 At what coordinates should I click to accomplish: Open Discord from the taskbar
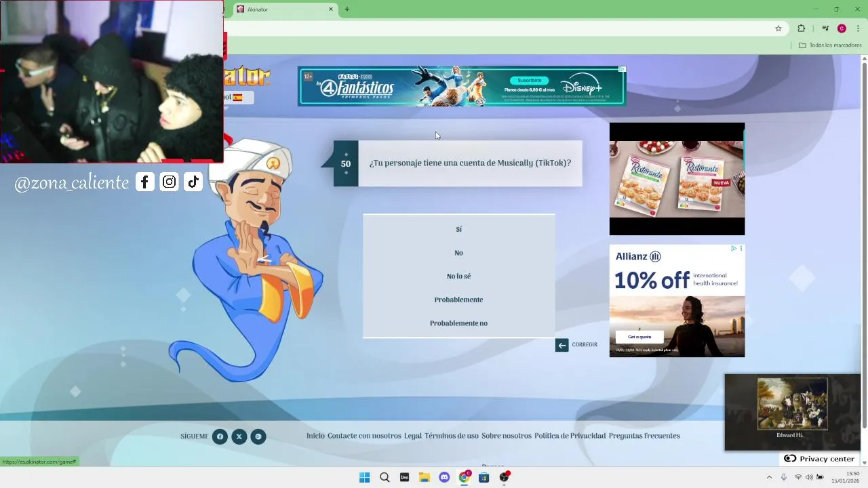[x=444, y=477]
